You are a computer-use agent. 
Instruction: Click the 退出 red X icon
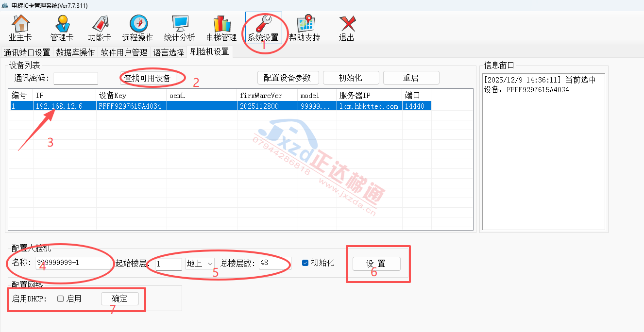pyautogui.click(x=347, y=24)
